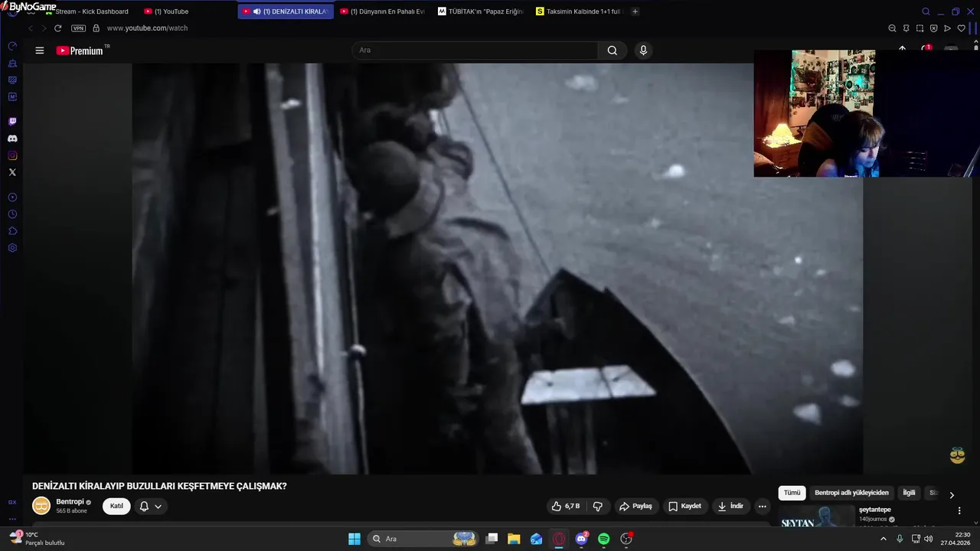The image size is (980, 551).
Task: Open a new browser tab with plus
Action: tap(635, 11)
